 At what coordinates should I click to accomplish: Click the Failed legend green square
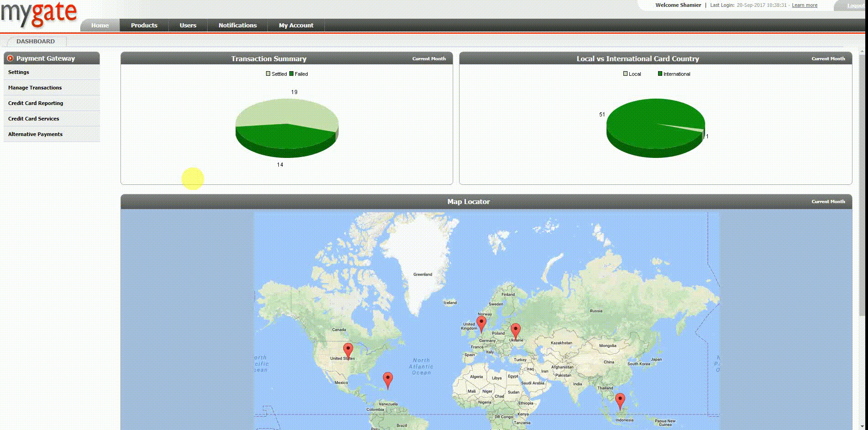tap(292, 73)
